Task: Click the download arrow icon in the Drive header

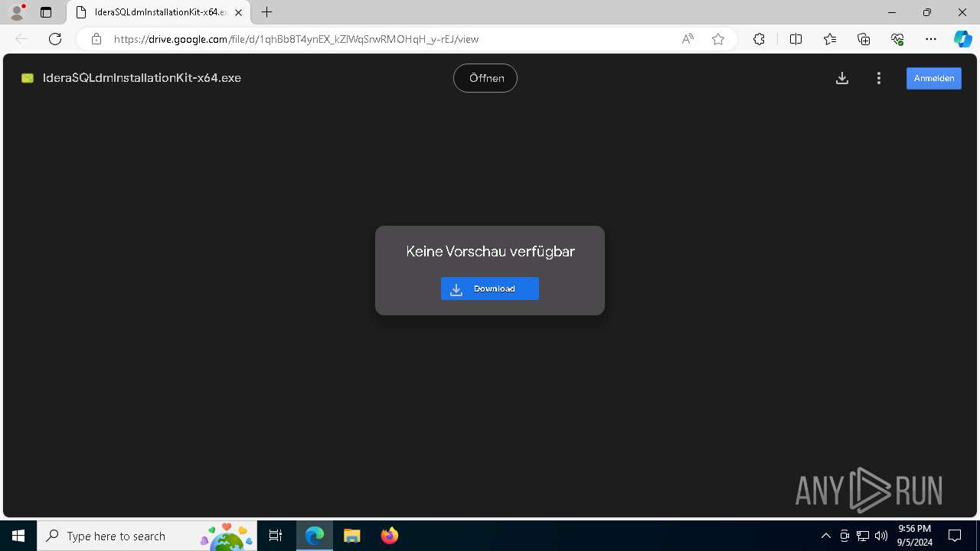Action: coord(842,78)
